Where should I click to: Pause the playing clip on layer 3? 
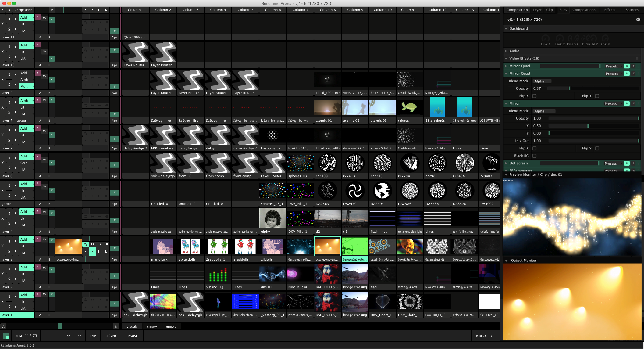[99, 252]
